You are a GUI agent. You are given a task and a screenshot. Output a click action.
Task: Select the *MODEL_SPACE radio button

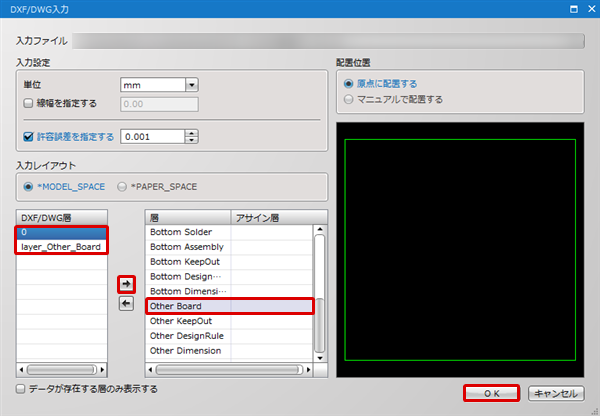click(28, 187)
